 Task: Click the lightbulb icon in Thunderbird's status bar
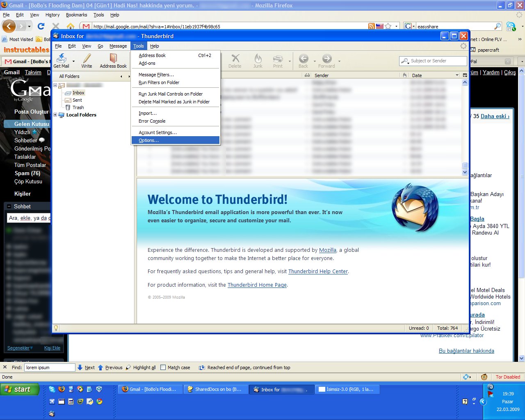[x=56, y=328]
